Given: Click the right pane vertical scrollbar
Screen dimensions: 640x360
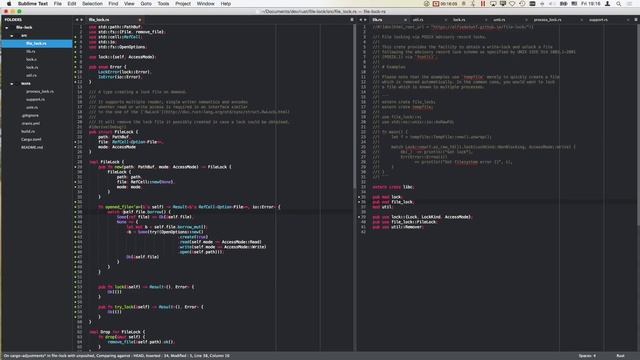Looking at the screenshot, I should tap(638, 124).
